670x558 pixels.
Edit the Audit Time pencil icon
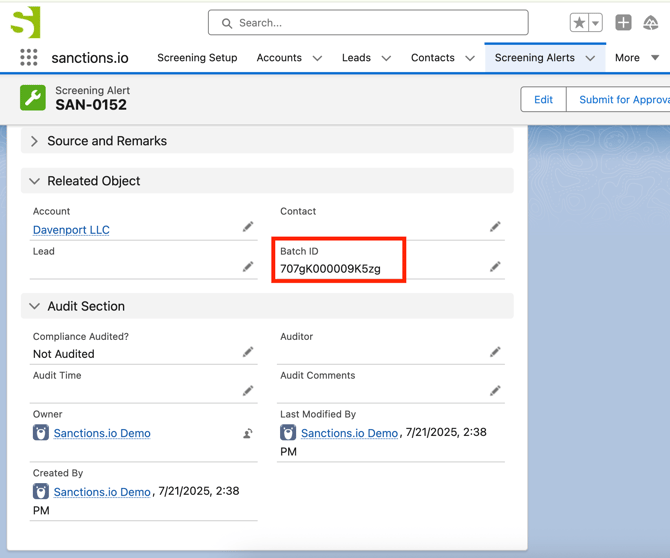[x=248, y=391]
